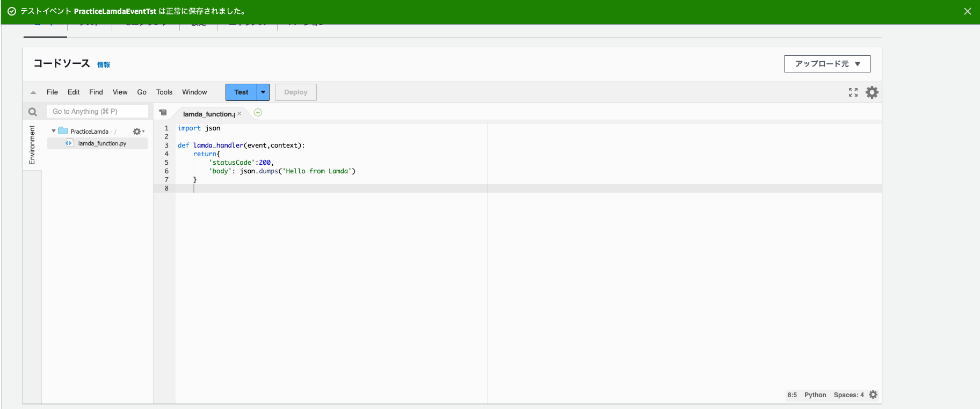Open the Go menu

click(142, 92)
